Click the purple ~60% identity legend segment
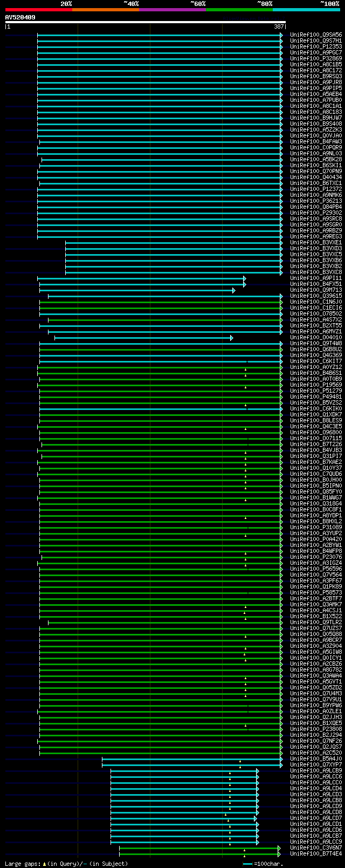Screen dimensions: 345x868 click(x=172, y=10)
